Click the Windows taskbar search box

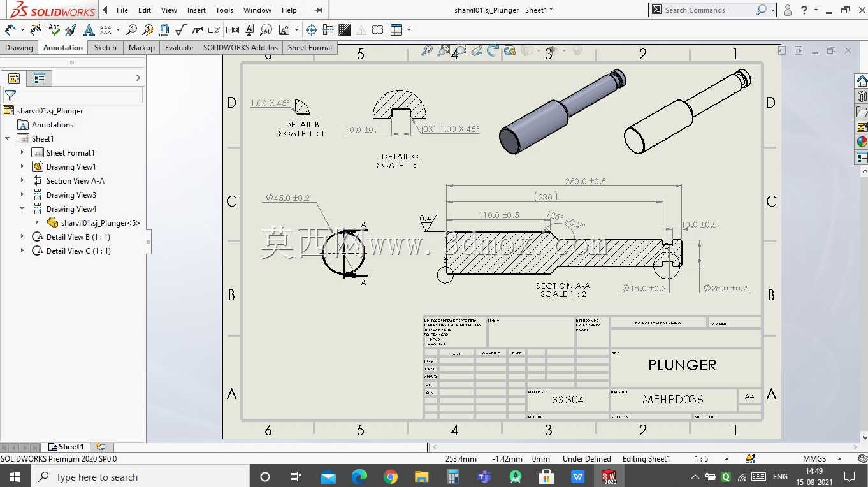pos(140,476)
